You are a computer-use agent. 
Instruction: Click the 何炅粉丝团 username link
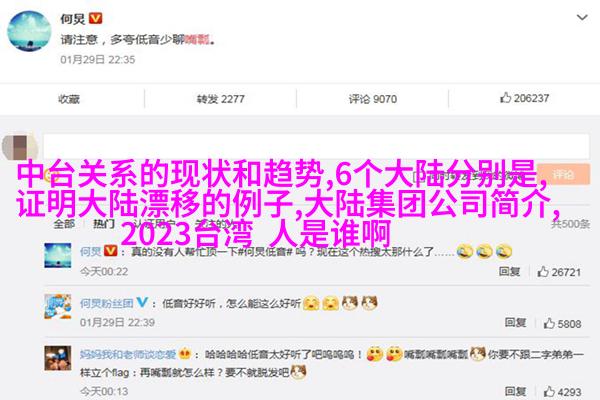pos(107,304)
